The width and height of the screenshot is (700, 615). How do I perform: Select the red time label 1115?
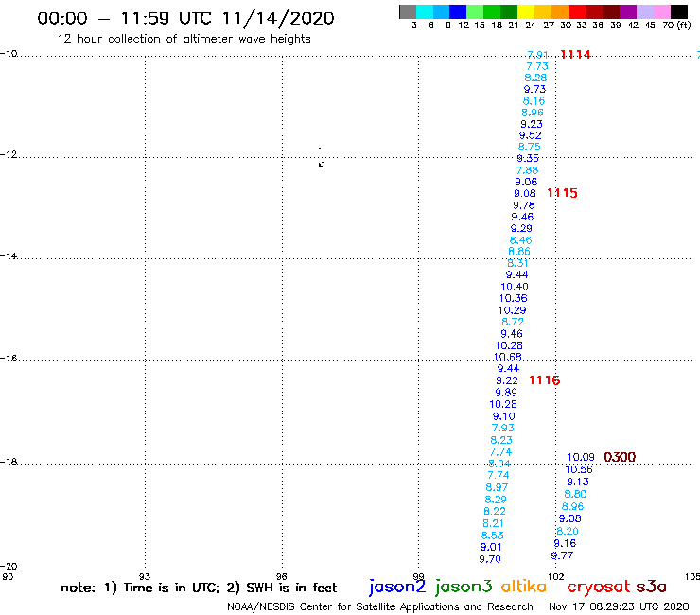(563, 193)
